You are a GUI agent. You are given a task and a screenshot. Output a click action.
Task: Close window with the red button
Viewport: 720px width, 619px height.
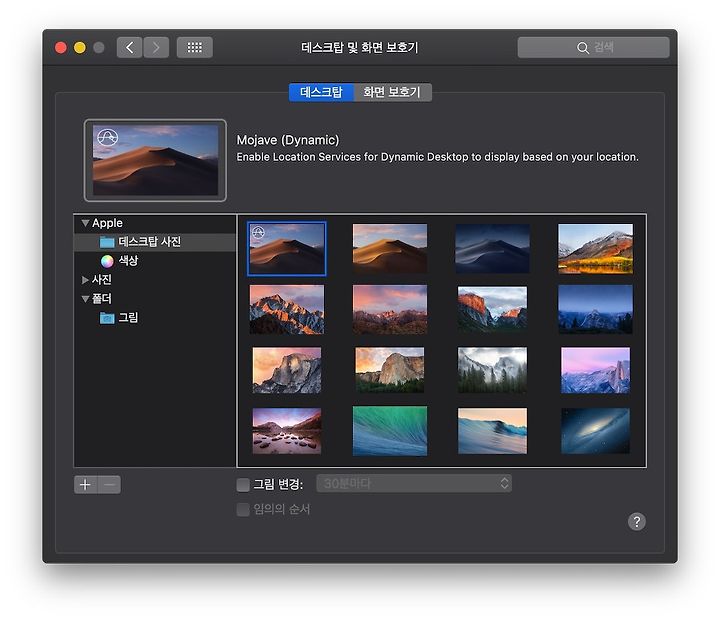[61, 47]
